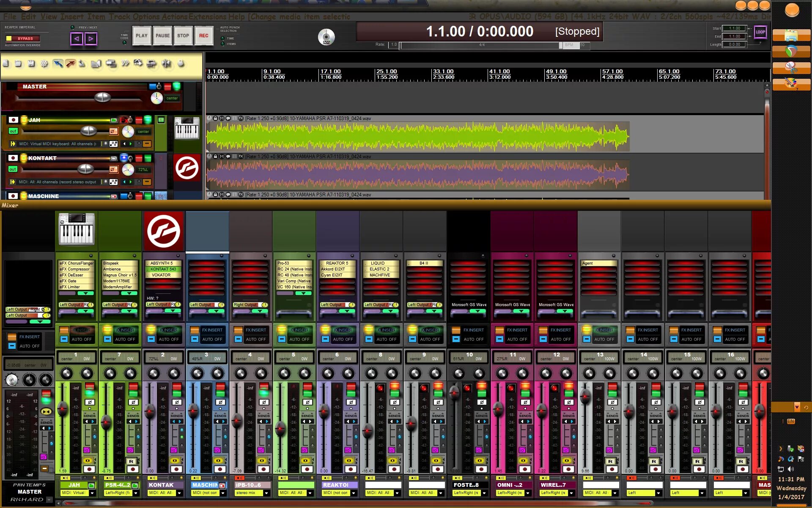Click the Save Project floppy icon

coord(31,63)
